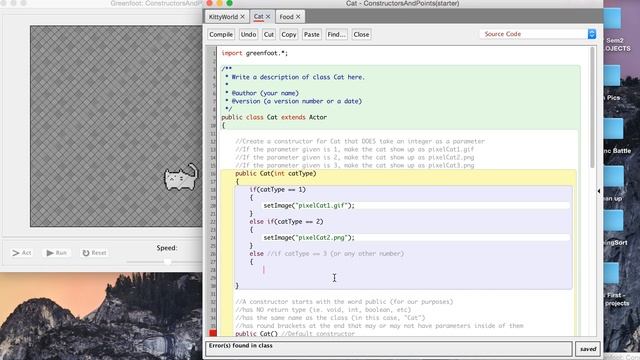Viewport: 640px width, 360px height.
Task: Click the 'import greenfoot.*;' line
Action: (254, 53)
